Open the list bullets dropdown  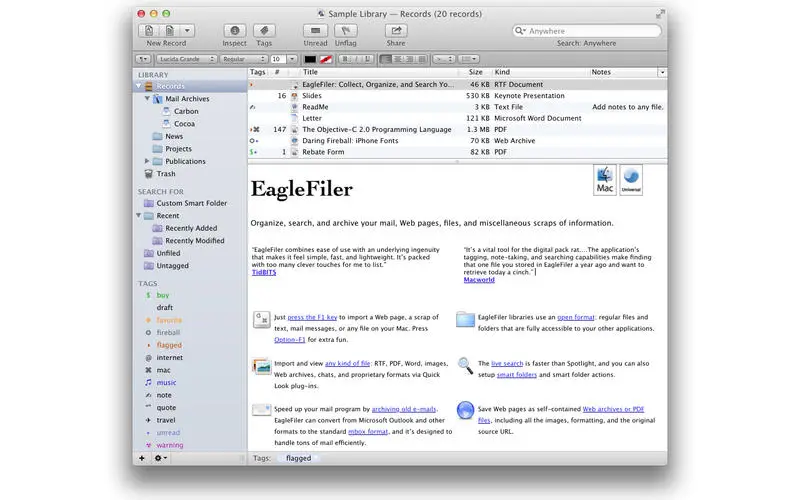pos(468,59)
